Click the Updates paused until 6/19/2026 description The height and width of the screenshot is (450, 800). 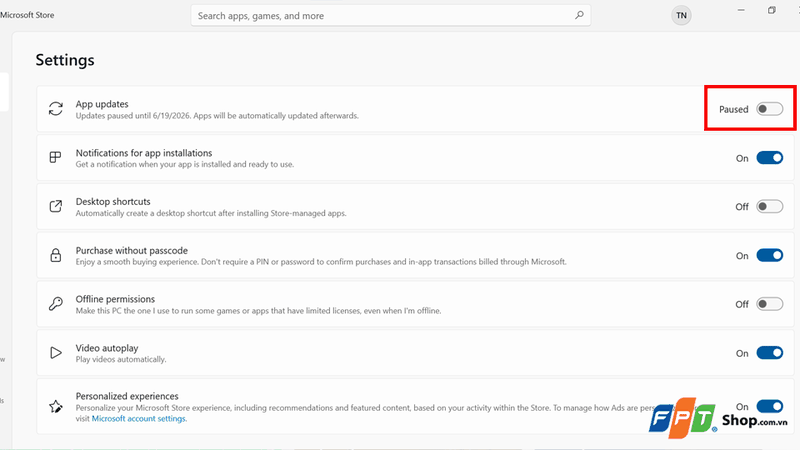(x=217, y=116)
